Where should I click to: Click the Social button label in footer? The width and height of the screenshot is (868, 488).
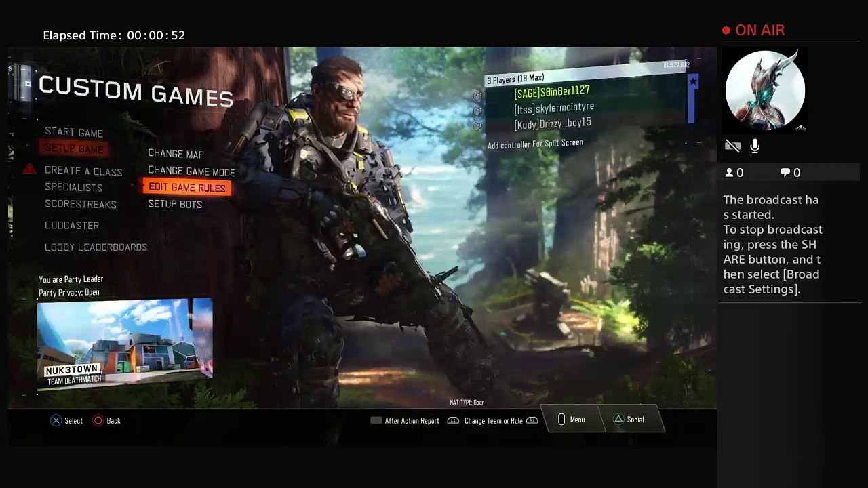(x=635, y=420)
